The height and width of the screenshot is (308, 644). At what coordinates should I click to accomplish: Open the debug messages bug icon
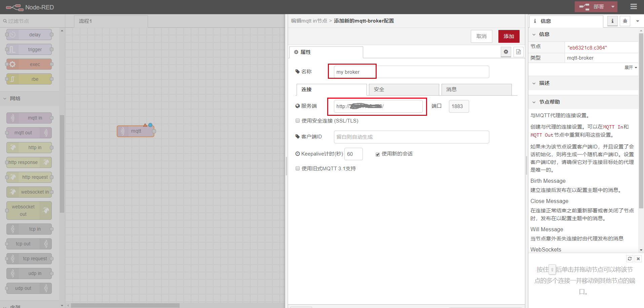click(625, 21)
